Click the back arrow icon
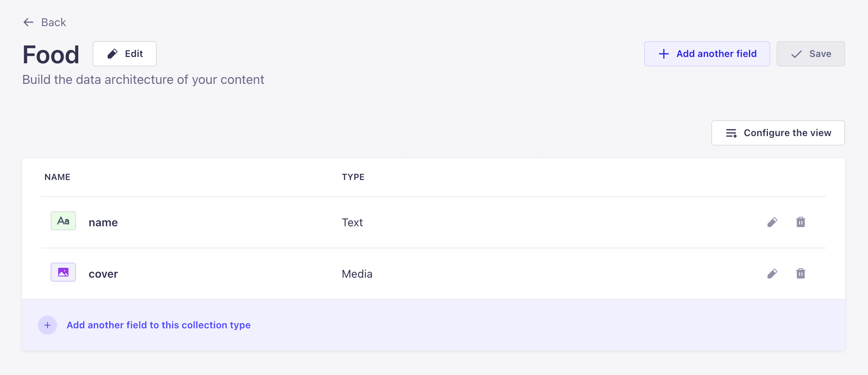The image size is (868, 375). tap(28, 22)
